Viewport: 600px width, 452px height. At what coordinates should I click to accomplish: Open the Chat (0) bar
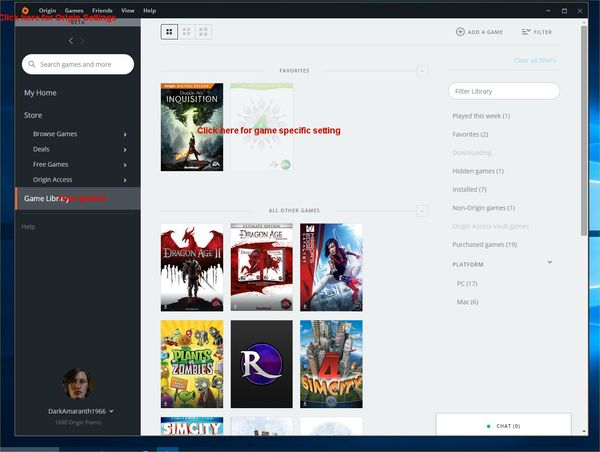503,426
